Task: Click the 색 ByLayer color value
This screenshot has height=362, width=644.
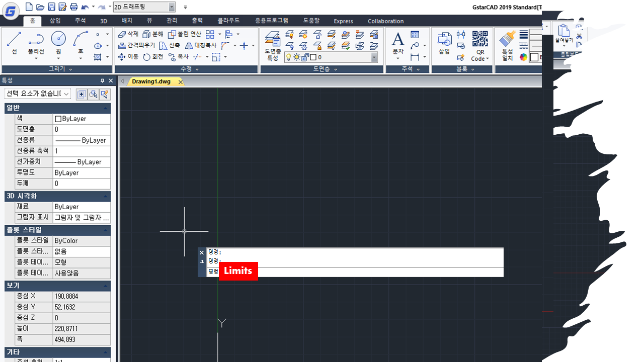Action: [82, 119]
